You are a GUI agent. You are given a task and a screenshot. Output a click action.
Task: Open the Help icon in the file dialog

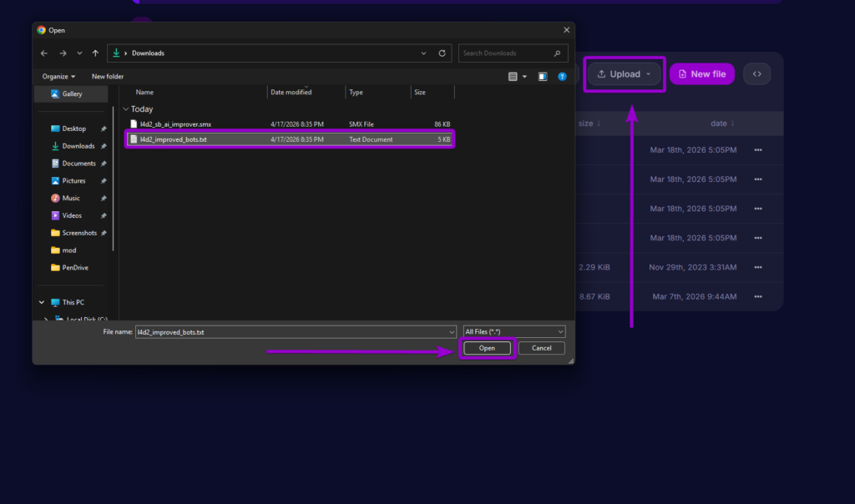[563, 76]
